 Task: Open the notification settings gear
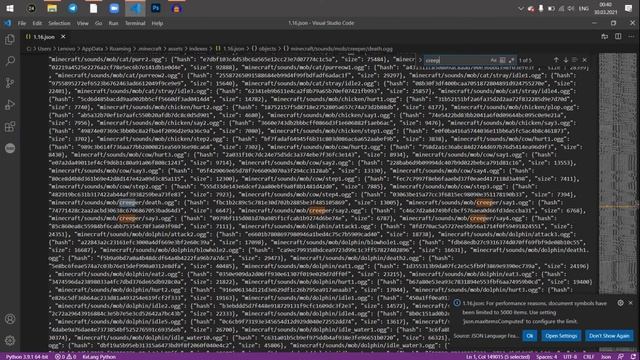point(620,303)
